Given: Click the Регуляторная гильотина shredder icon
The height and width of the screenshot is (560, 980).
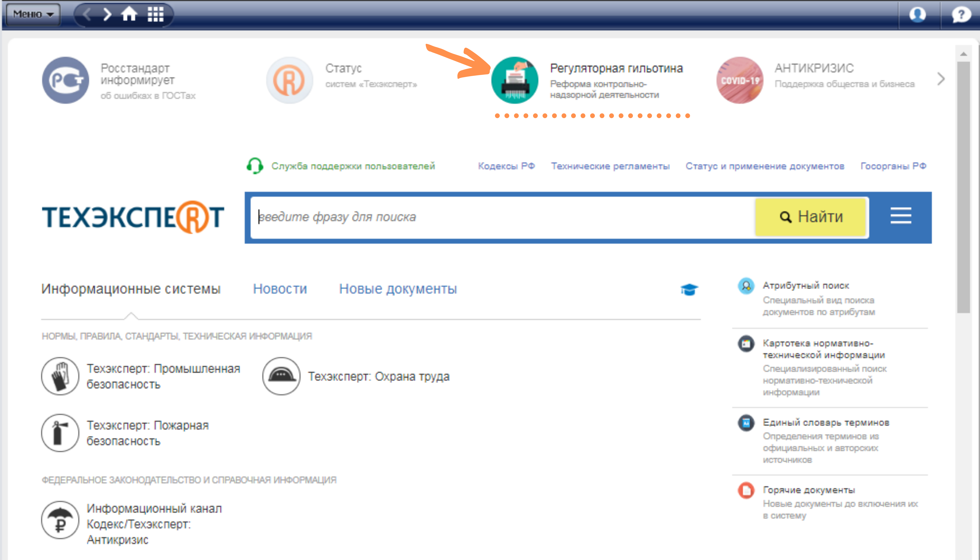Looking at the screenshot, I should click(514, 80).
